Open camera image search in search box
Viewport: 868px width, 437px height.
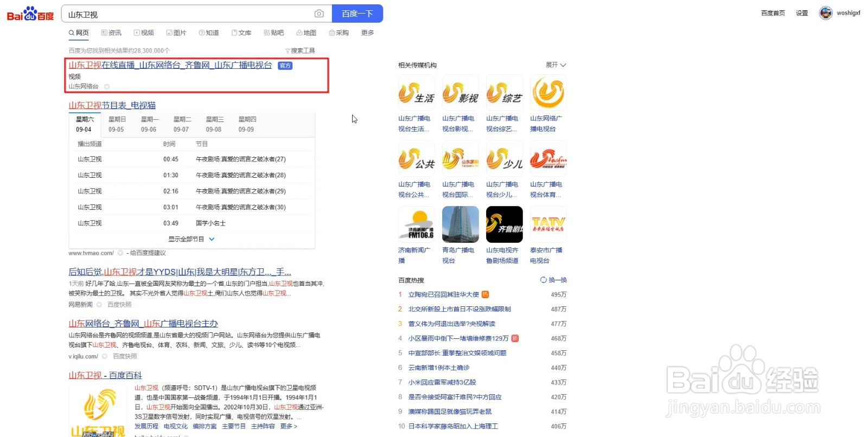(319, 14)
